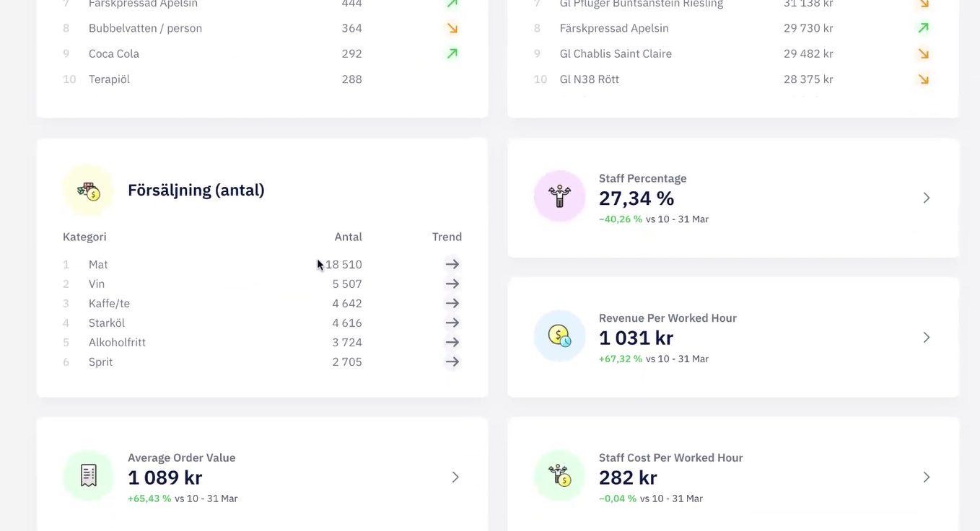This screenshot has width=980, height=531.
Task: Click the Trend column header
Action: [447, 237]
